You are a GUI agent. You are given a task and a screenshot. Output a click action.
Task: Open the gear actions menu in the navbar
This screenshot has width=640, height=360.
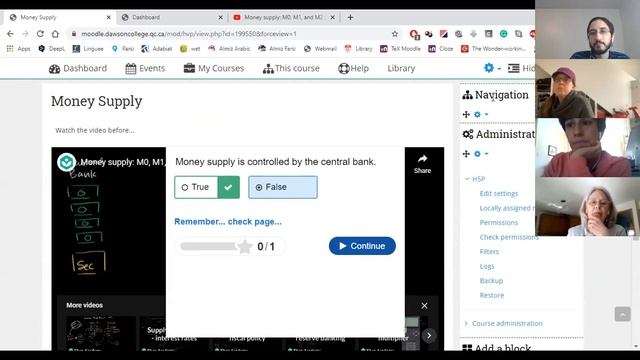[x=492, y=68]
